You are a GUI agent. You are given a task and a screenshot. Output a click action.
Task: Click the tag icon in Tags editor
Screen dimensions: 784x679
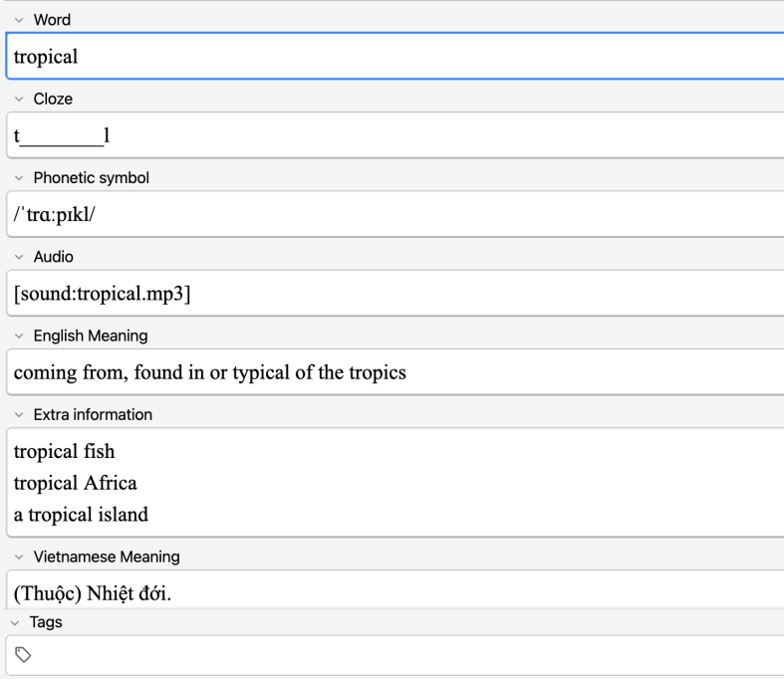(22, 654)
